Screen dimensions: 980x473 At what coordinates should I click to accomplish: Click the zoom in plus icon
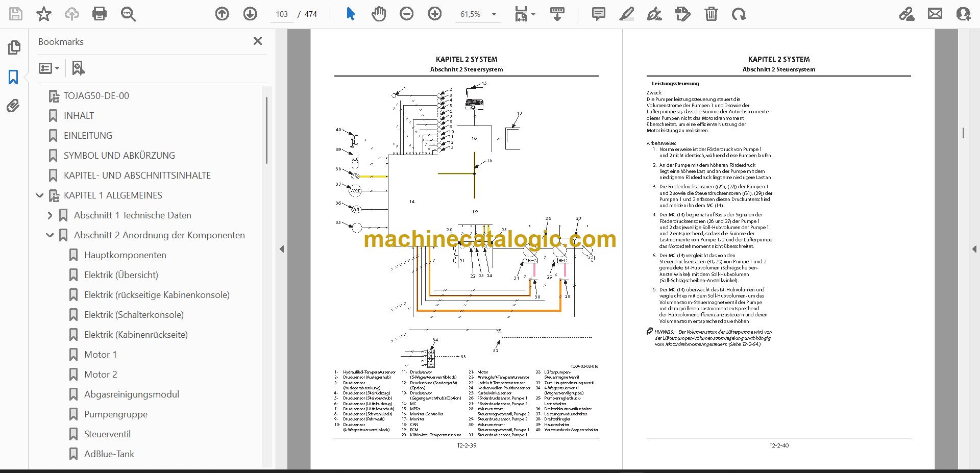(x=435, y=14)
